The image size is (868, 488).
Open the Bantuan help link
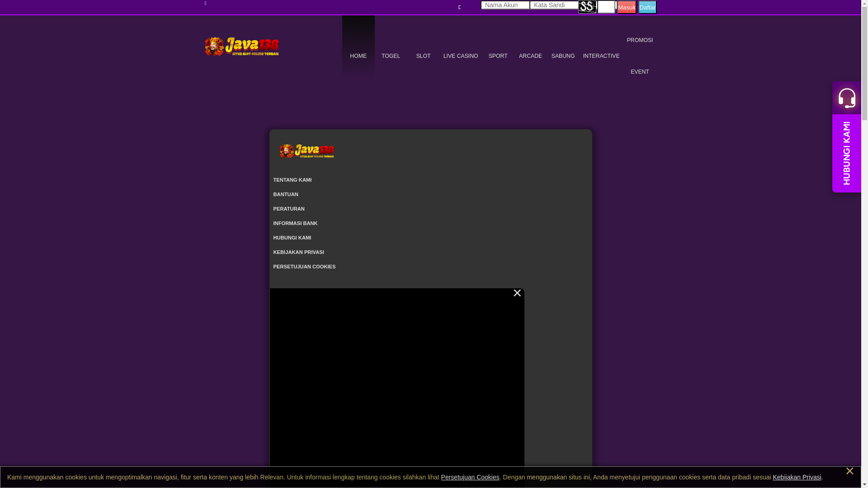pos(286,194)
